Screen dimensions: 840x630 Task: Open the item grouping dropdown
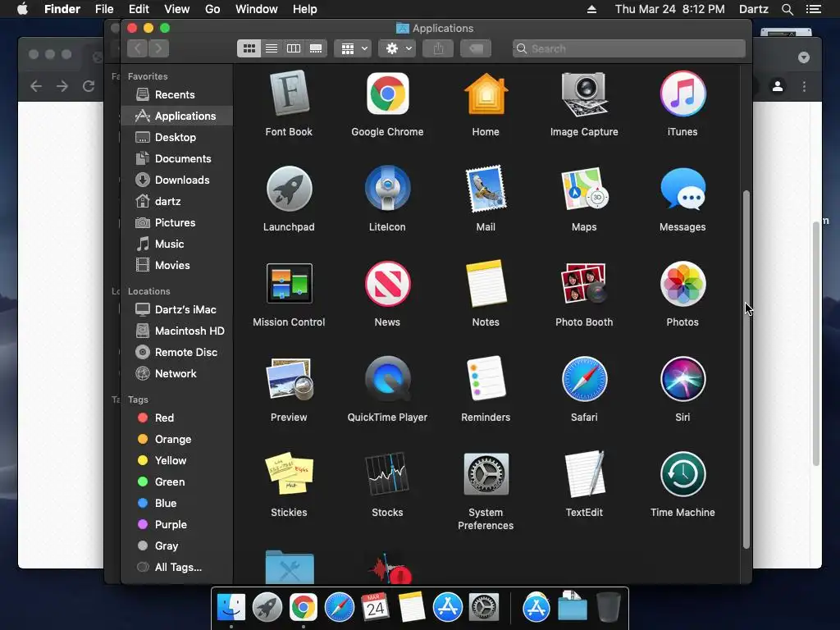coord(353,48)
